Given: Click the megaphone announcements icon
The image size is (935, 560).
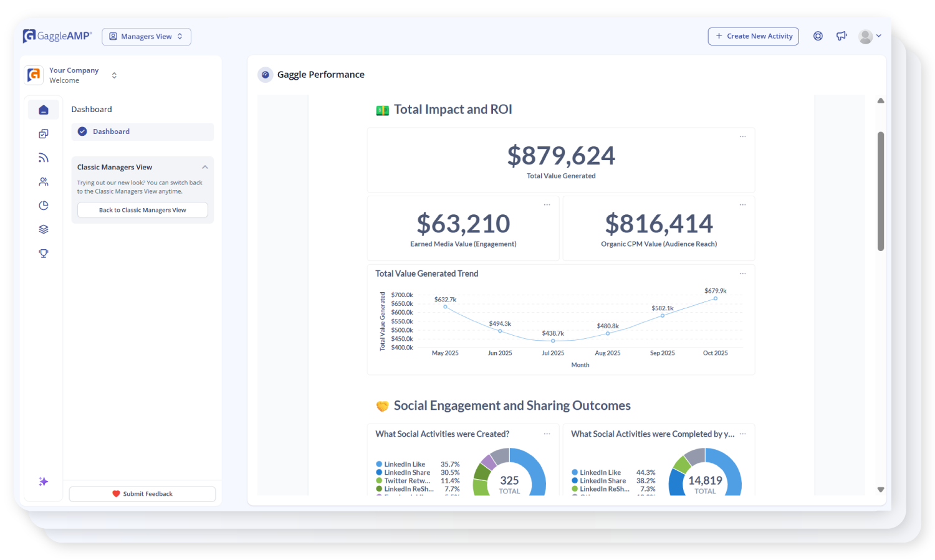Looking at the screenshot, I should point(841,36).
